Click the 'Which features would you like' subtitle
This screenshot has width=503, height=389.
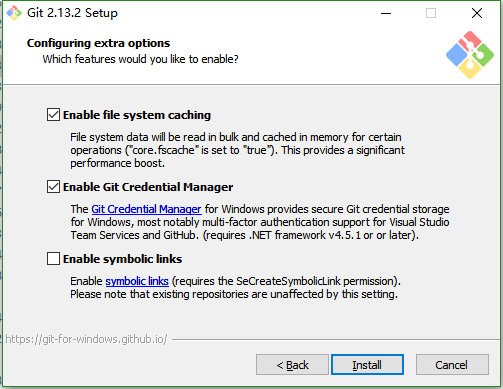pyautogui.click(x=140, y=59)
